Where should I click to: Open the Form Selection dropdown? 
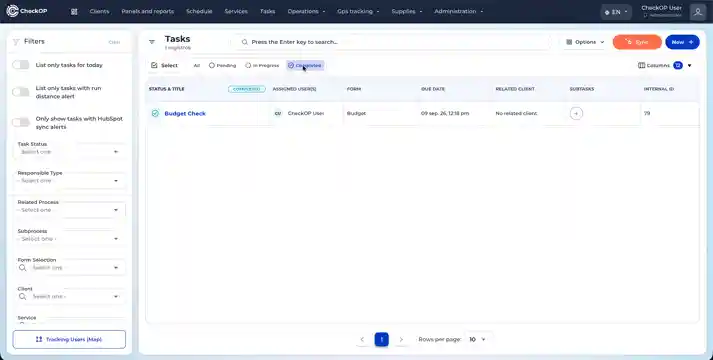click(x=69, y=268)
